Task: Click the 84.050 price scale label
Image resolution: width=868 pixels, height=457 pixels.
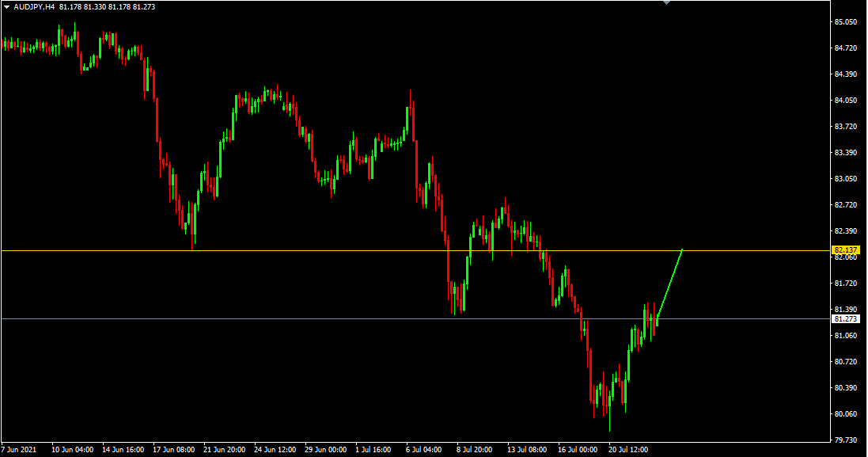Action: pos(846,101)
